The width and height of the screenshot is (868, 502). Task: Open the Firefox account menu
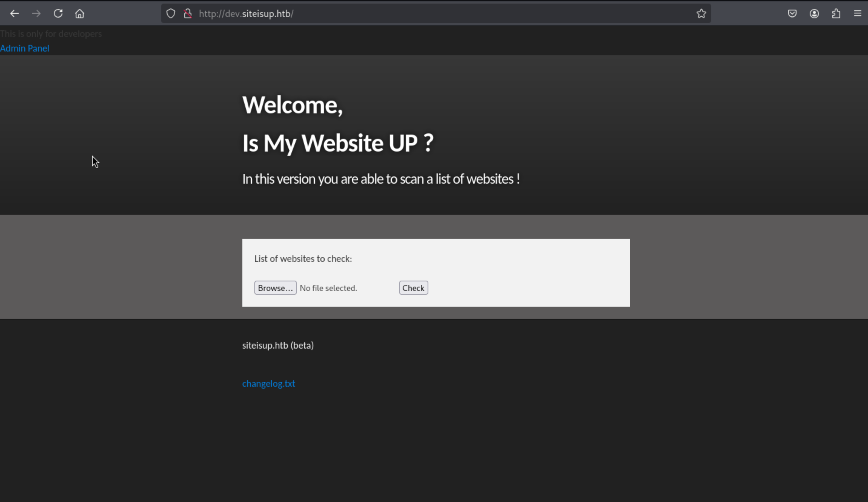[x=814, y=14]
